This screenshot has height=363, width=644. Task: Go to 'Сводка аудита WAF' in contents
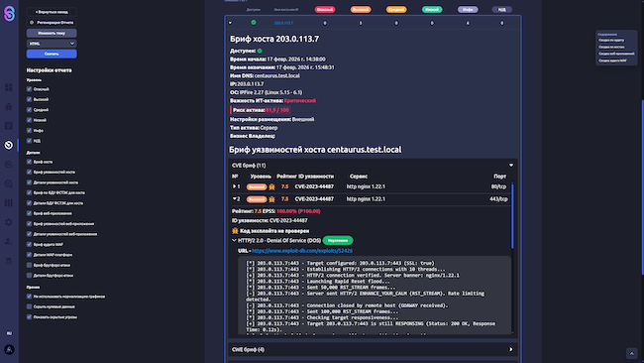pyautogui.click(x=612, y=60)
